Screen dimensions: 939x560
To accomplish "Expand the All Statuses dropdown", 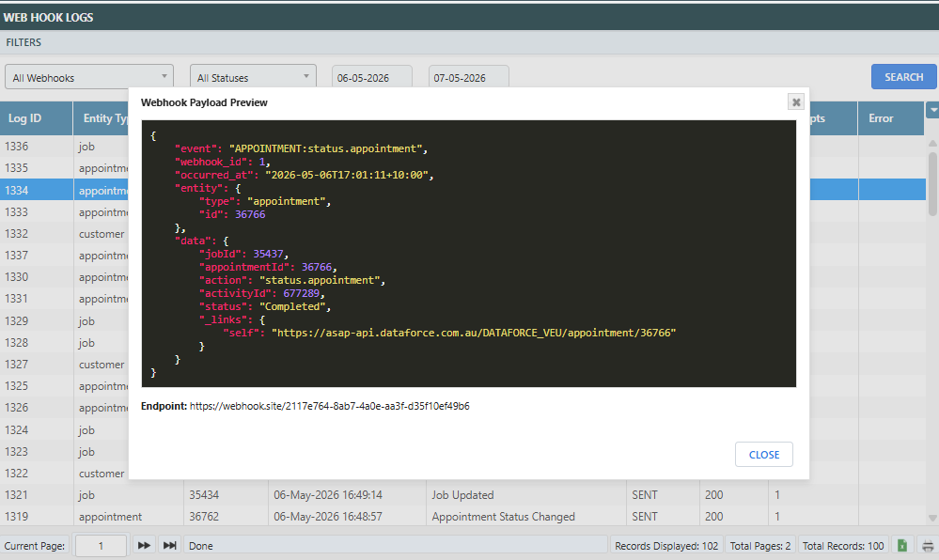I will click(253, 77).
